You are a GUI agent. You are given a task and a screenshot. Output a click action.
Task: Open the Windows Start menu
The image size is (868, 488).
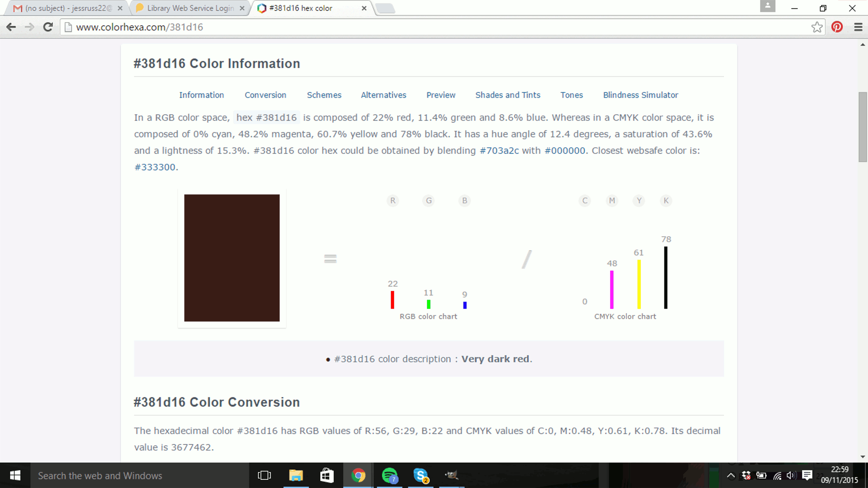pos(15,476)
